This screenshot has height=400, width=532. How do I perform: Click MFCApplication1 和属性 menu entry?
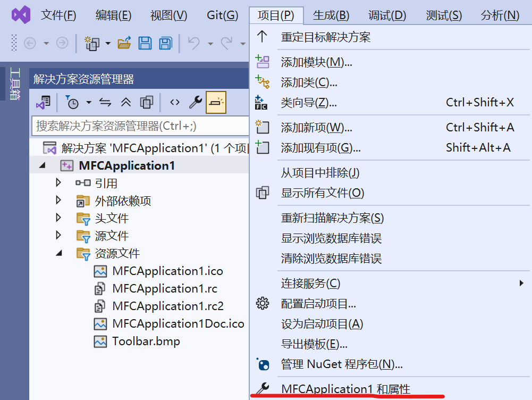345,389
